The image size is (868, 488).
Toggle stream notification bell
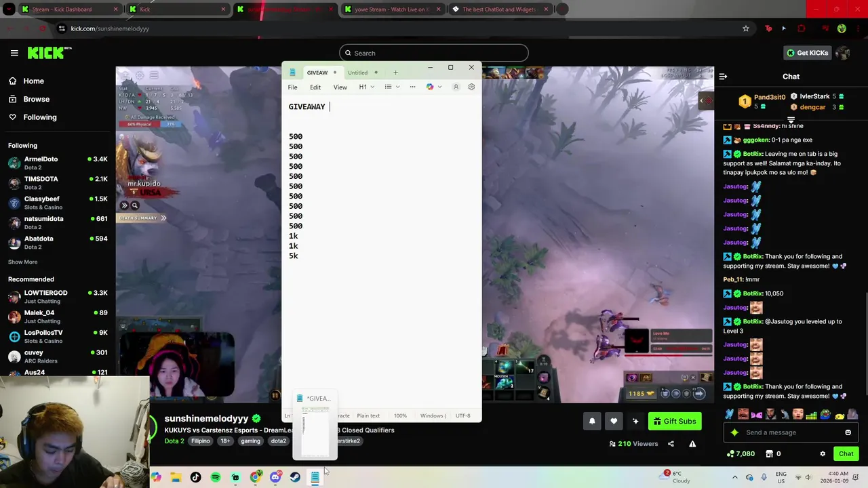tap(592, 421)
